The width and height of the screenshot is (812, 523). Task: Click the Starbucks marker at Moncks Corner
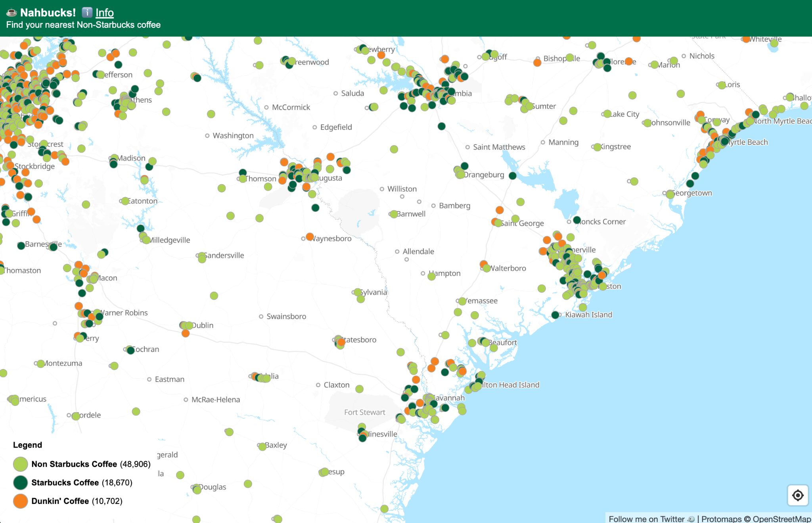[x=577, y=220]
